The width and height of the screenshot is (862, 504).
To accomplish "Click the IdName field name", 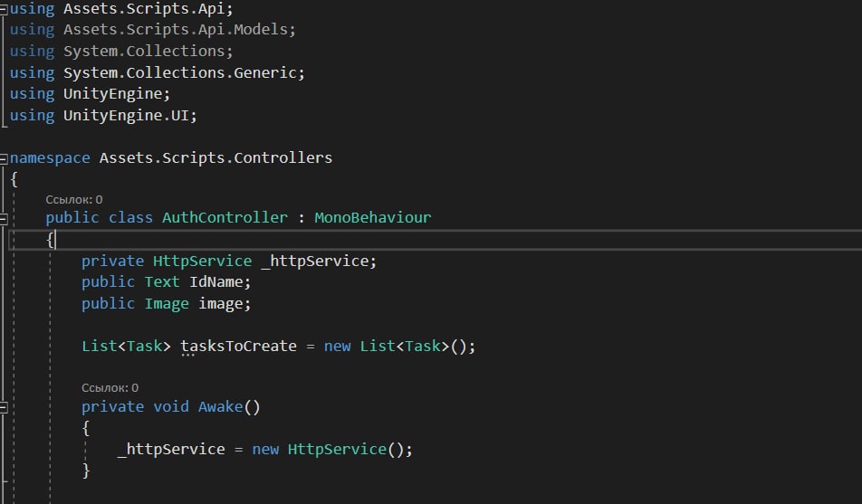I will pyautogui.click(x=215, y=282).
